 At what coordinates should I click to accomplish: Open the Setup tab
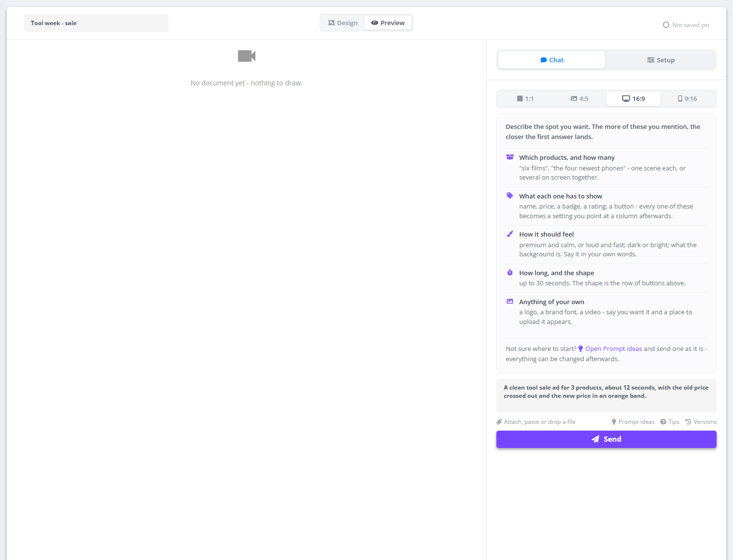[x=661, y=60]
